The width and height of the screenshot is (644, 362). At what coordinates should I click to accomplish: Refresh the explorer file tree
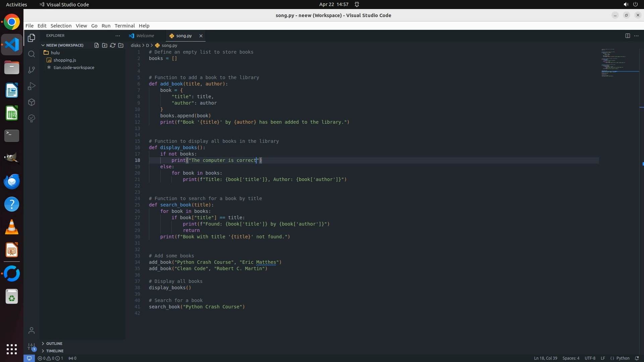tap(113, 45)
